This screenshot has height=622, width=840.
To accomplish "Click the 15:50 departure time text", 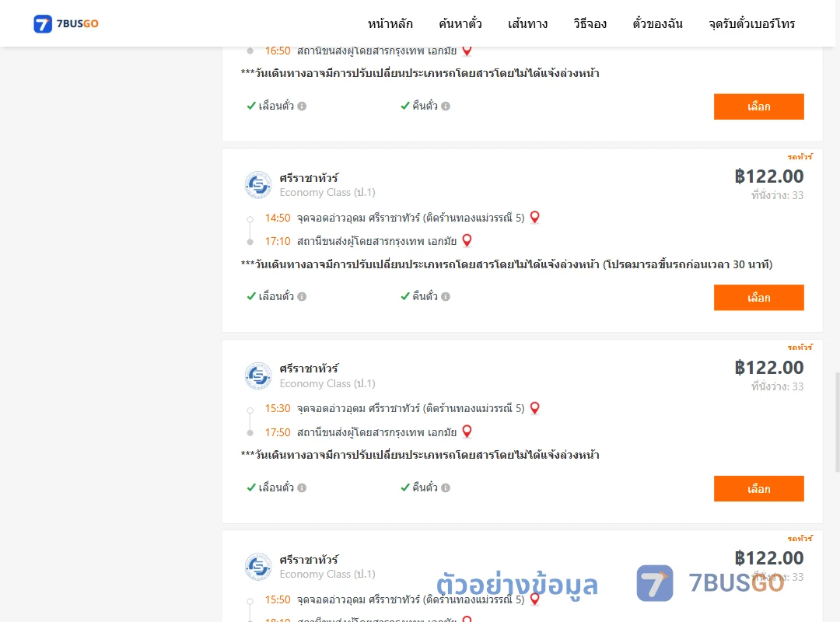I will [278, 599].
